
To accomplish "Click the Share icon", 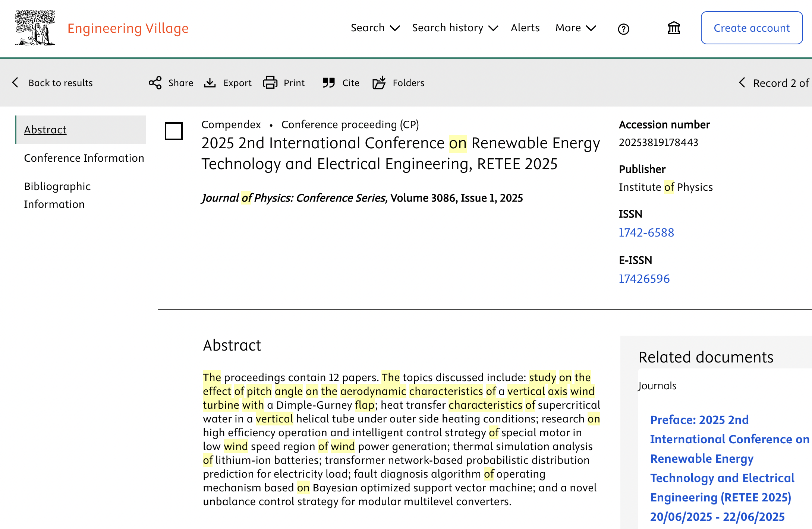I will [155, 83].
